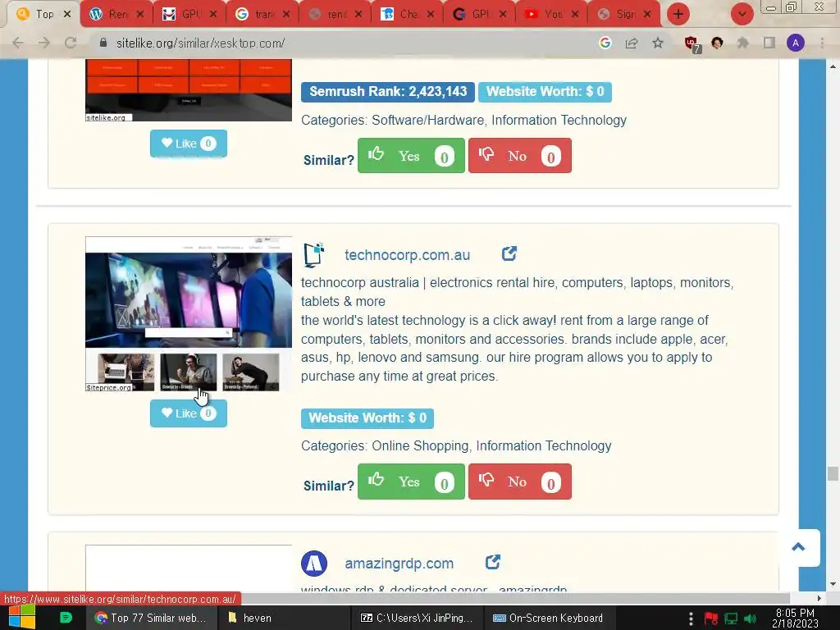
Task: Click the red flag tray icon
Action: click(711, 619)
